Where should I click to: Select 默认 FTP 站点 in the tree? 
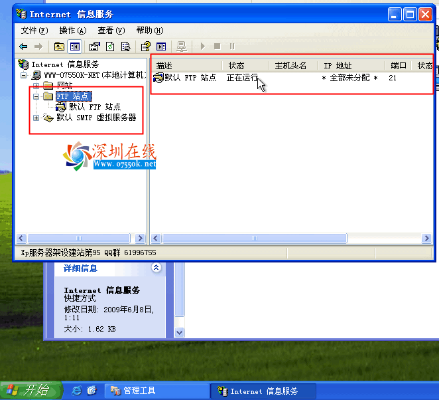pyautogui.click(x=95, y=107)
